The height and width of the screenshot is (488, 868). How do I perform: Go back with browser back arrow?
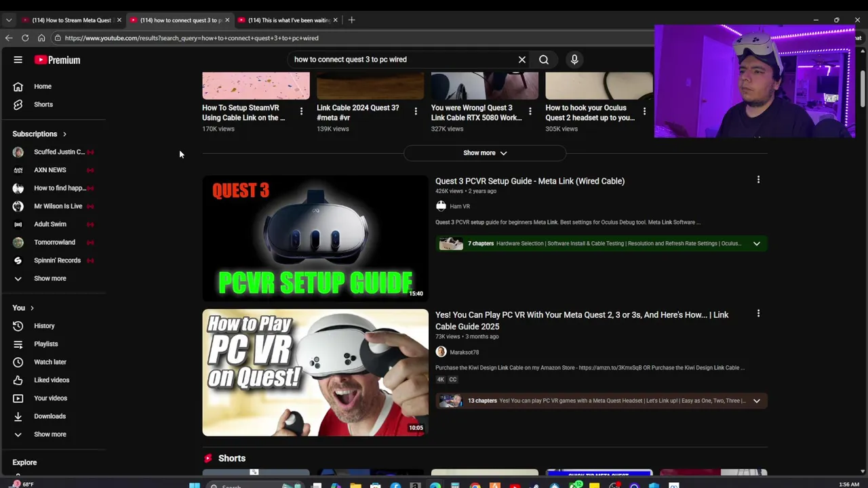[9, 38]
